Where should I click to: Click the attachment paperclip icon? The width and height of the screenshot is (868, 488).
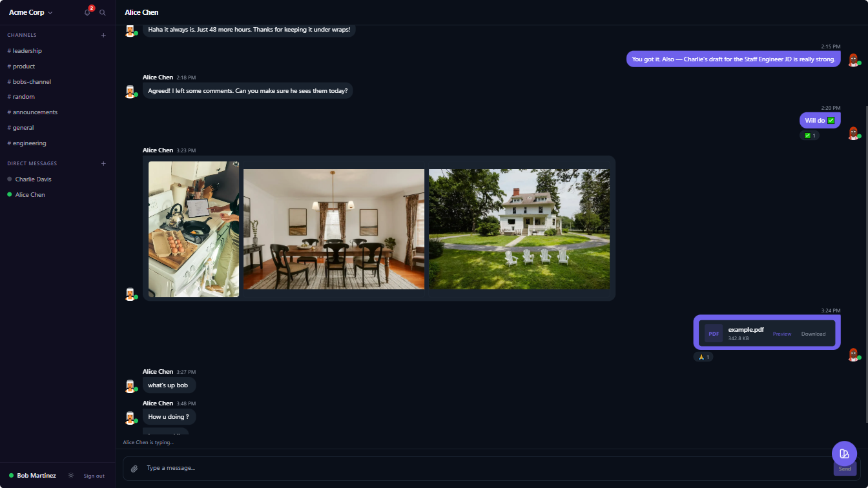pyautogui.click(x=134, y=467)
